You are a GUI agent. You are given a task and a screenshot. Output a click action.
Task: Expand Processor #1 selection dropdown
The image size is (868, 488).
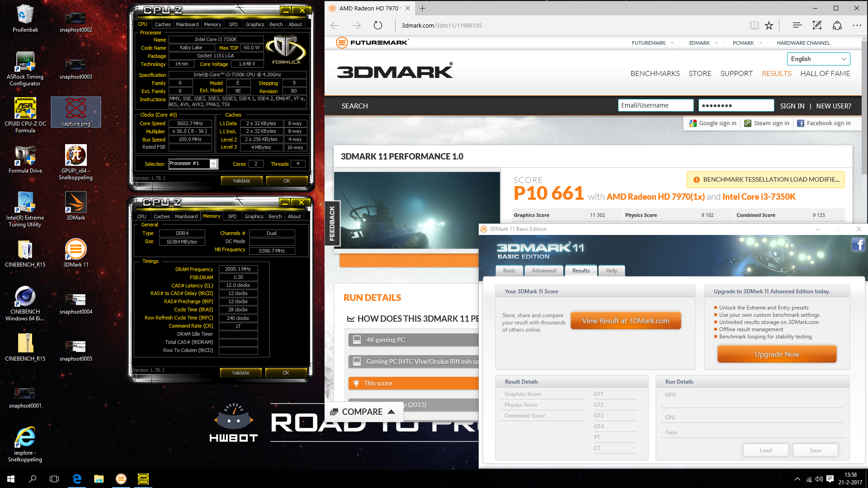coord(213,164)
